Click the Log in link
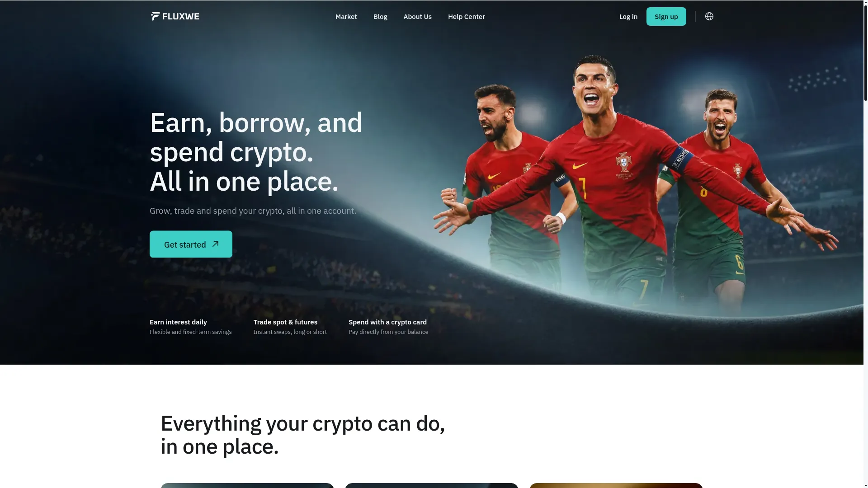The height and width of the screenshot is (488, 868). click(x=628, y=17)
